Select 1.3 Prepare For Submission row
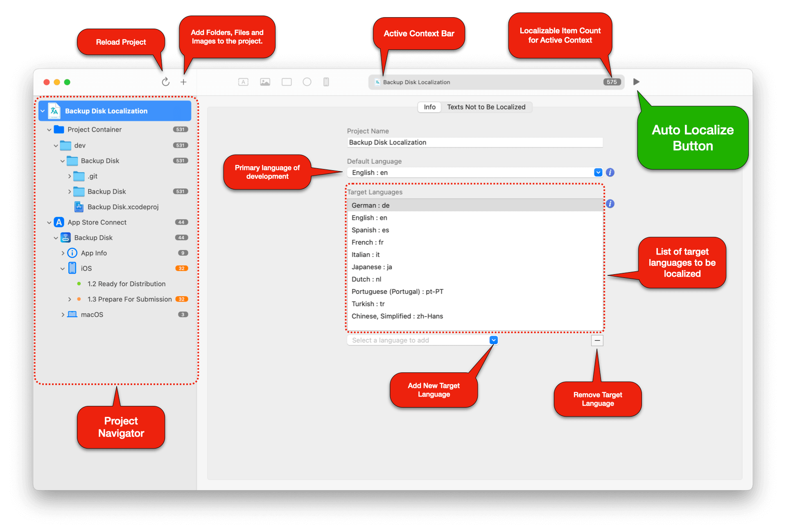Viewport: 786px width, 532px height. click(115, 299)
